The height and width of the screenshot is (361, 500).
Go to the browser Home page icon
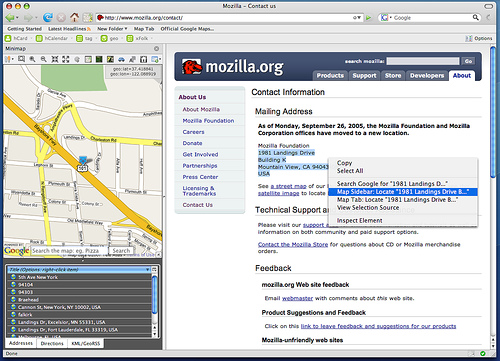tap(74, 17)
